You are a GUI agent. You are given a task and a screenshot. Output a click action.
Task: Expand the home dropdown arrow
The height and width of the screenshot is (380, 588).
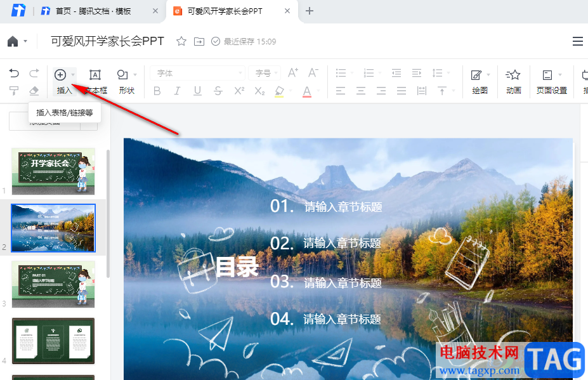tap(25, 41)
